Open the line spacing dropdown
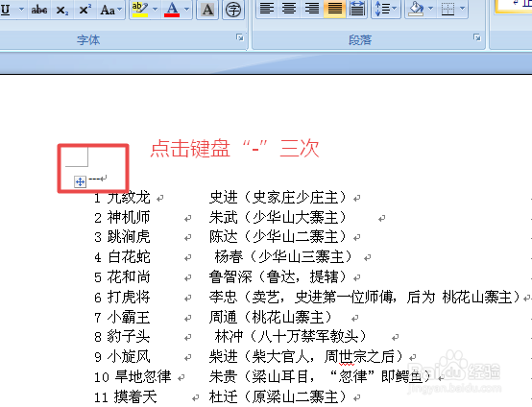The height and width of the screenshot is (407, 532). (x=386, y=9)
